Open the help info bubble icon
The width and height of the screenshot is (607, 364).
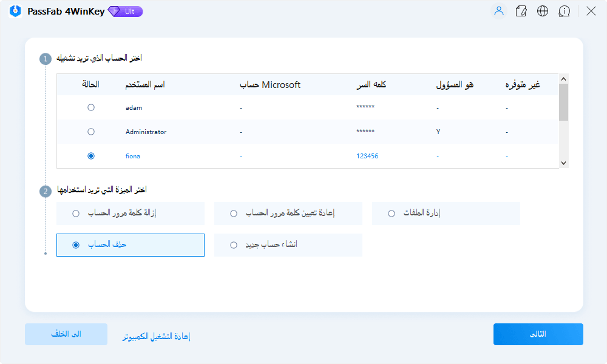(565, 11)
